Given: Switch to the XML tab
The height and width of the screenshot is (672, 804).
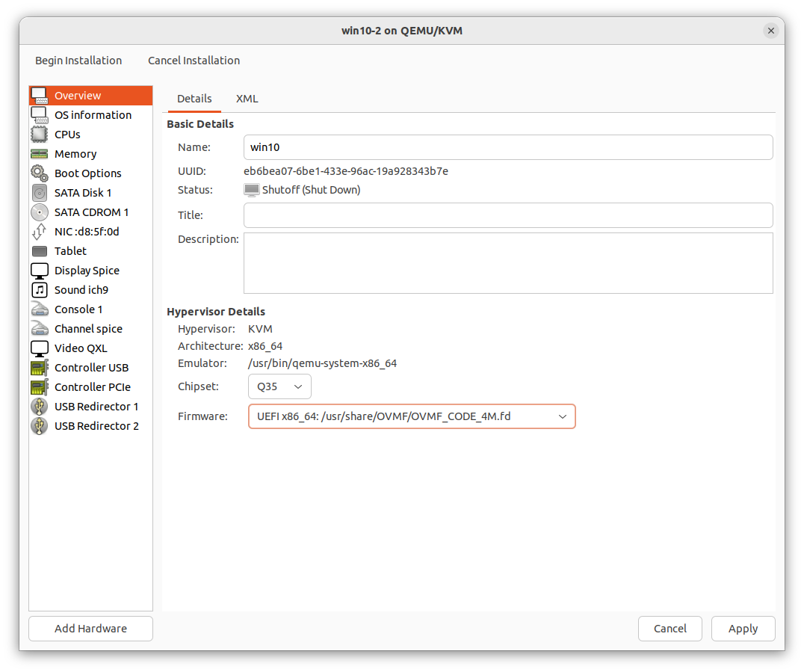Looking at the screenshot, I should [247, 98].
